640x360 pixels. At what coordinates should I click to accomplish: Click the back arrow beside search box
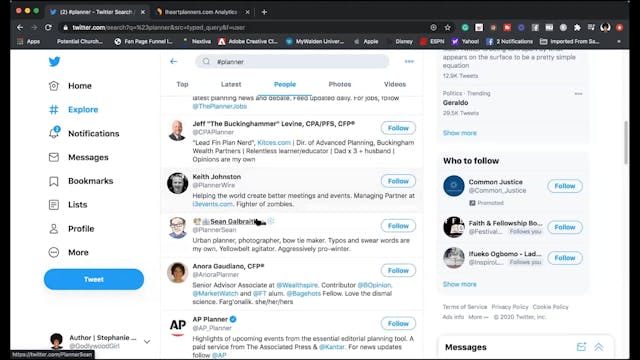click(x=173, y=61)
